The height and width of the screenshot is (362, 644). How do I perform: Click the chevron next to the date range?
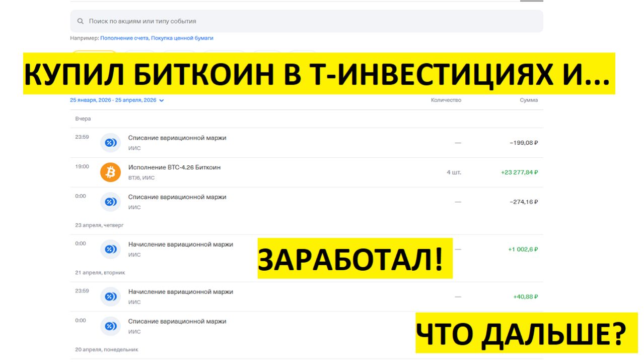point(161,100)
